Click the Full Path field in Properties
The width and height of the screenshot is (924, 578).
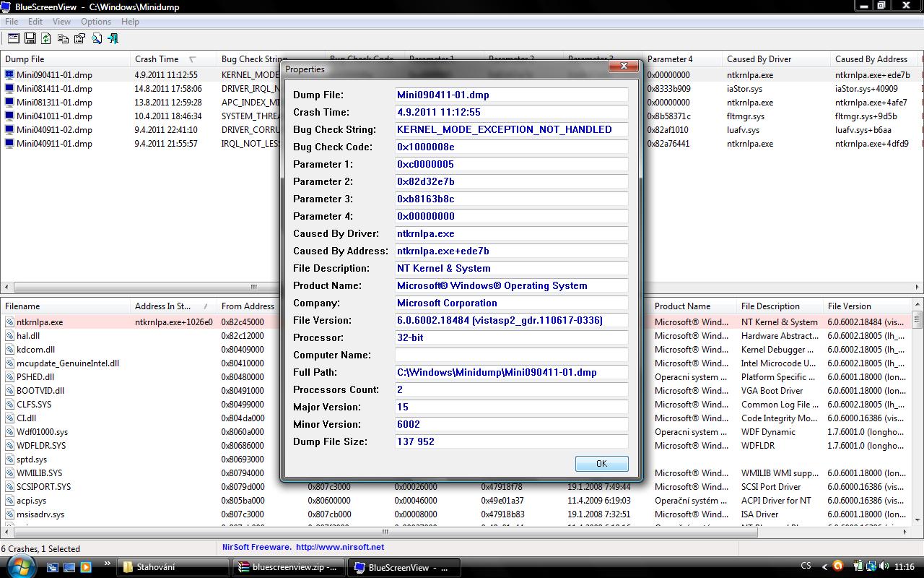(511, 373)
